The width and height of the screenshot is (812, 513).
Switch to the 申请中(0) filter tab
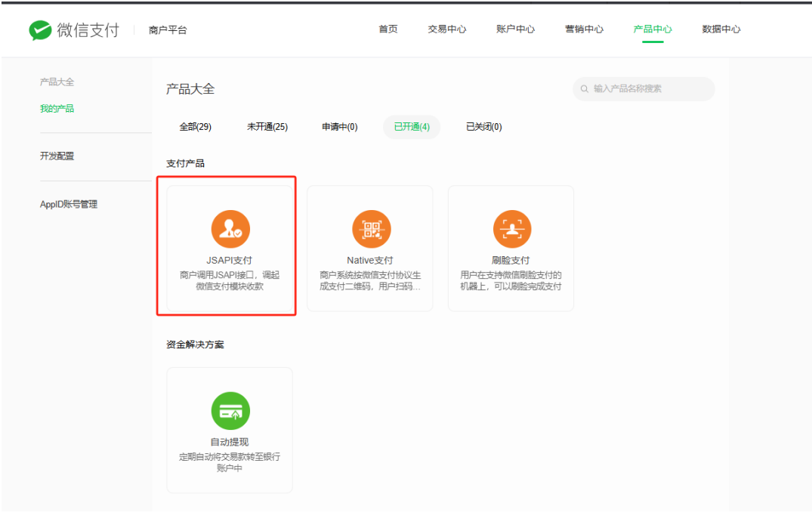click(340, 127)
